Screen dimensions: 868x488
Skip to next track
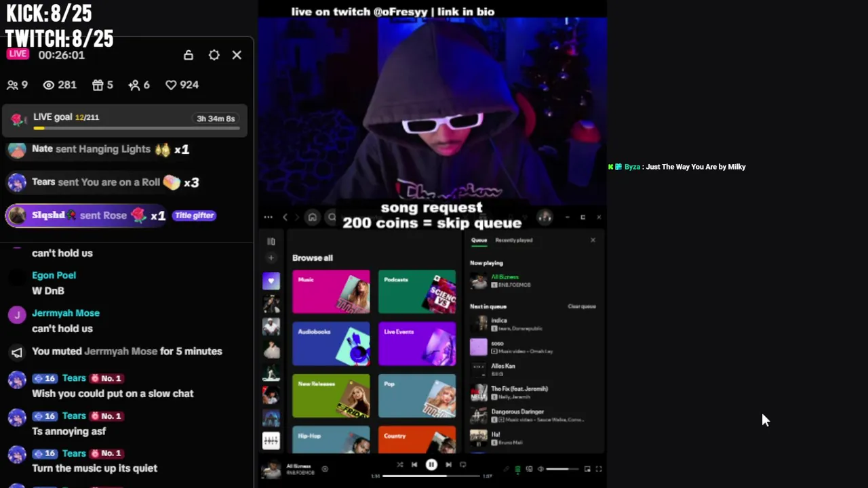(x=448, y=465)
